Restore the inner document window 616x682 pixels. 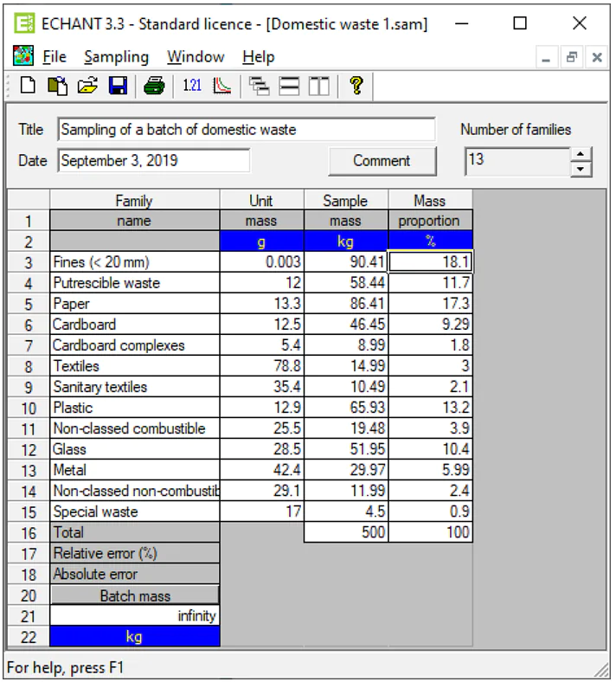click(571, 57)
